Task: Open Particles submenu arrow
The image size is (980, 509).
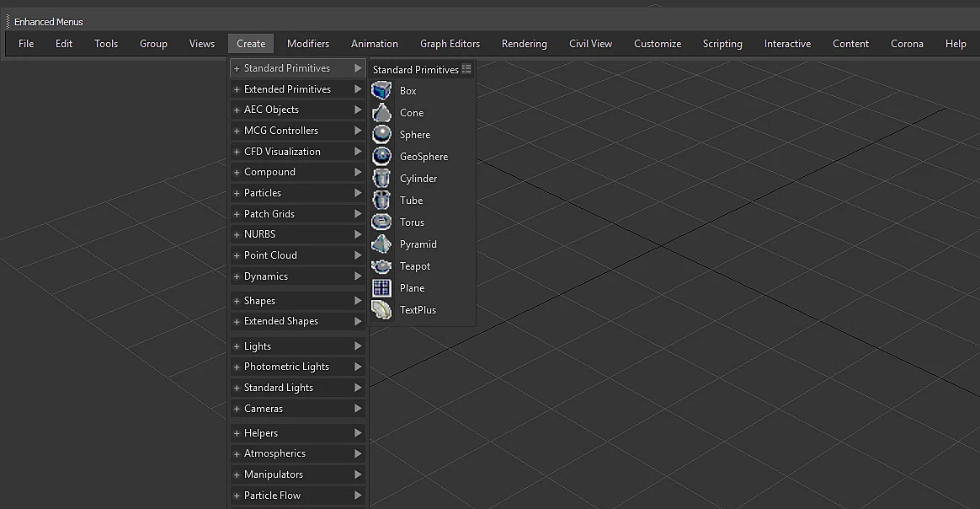Action: pyautogui.click(x=358, y=193)
